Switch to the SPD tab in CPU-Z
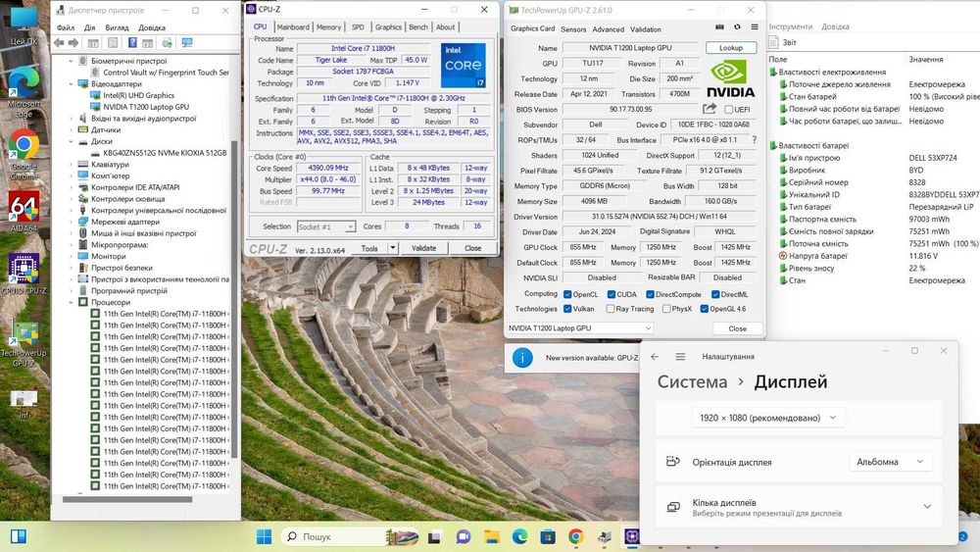 point(358,26)
